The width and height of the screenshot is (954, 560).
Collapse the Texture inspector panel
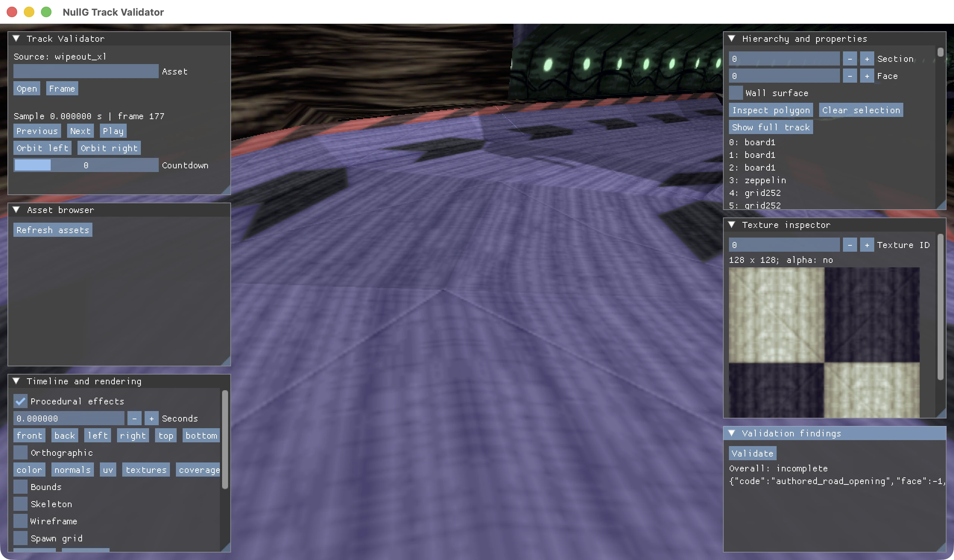[x=732, y=225]
